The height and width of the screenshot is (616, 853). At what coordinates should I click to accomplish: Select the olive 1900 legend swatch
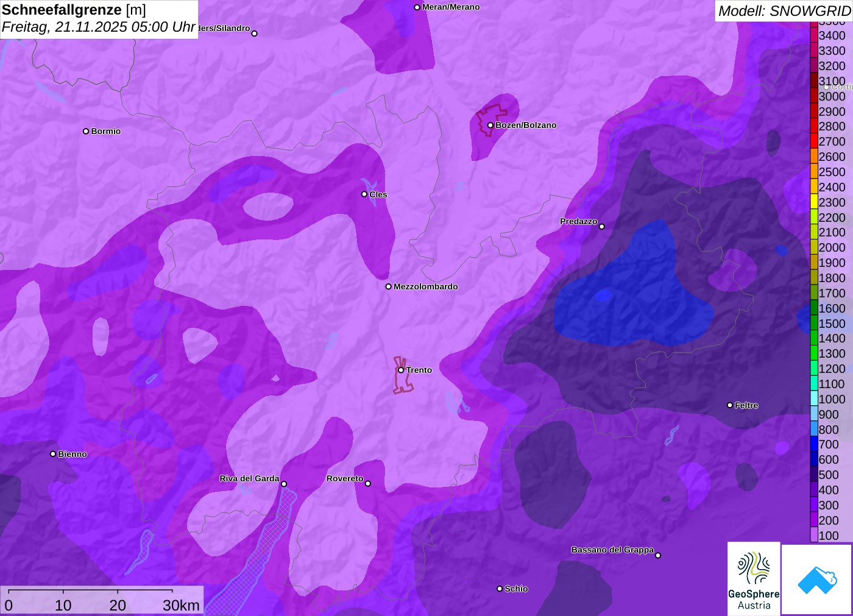(x=813, y=263)
